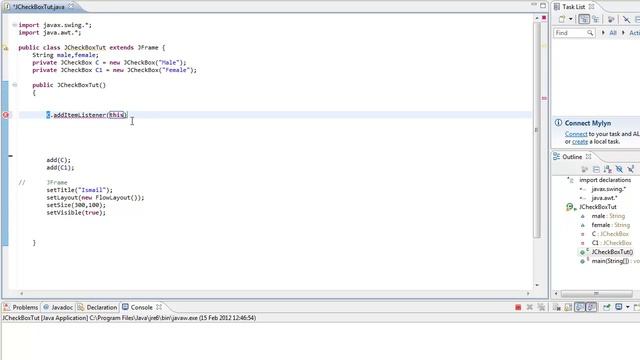Click the Pin Console icon
Screen dimensions: 640x360
(607, 307)
